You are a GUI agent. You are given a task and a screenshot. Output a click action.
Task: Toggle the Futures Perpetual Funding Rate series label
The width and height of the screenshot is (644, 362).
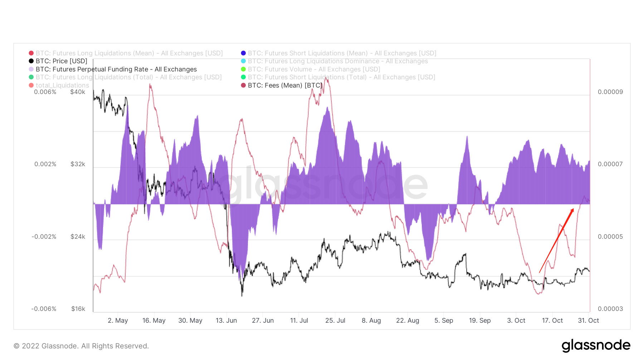tap(116, 69)
